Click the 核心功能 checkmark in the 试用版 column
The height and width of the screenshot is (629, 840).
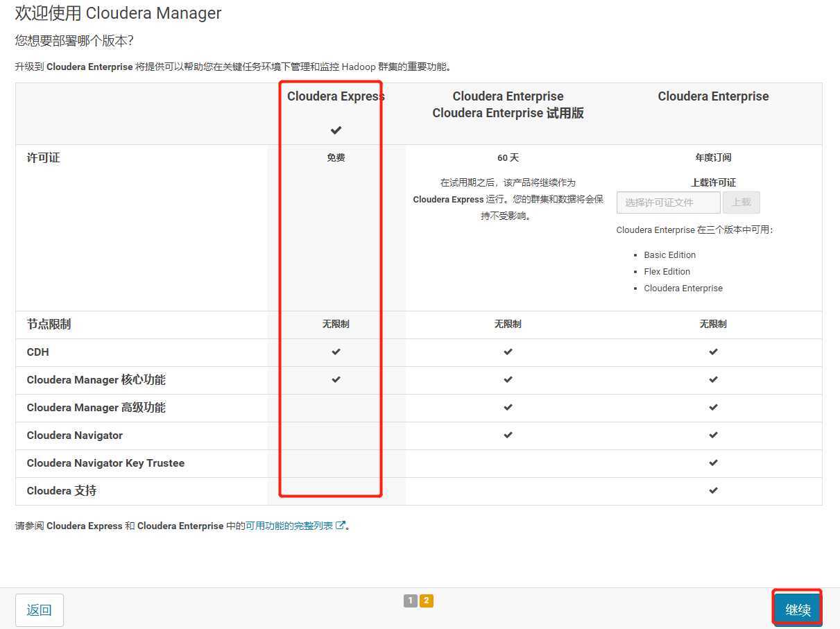click(x=508, y=379)
